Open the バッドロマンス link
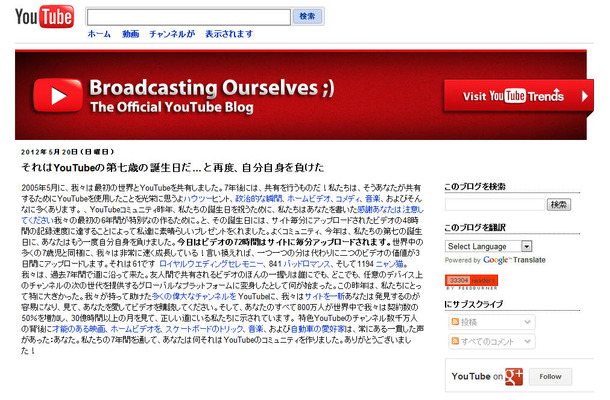Image resolution: width=610 pixels, height=400 pixels. pyautogui.click(x=307, y=264)
